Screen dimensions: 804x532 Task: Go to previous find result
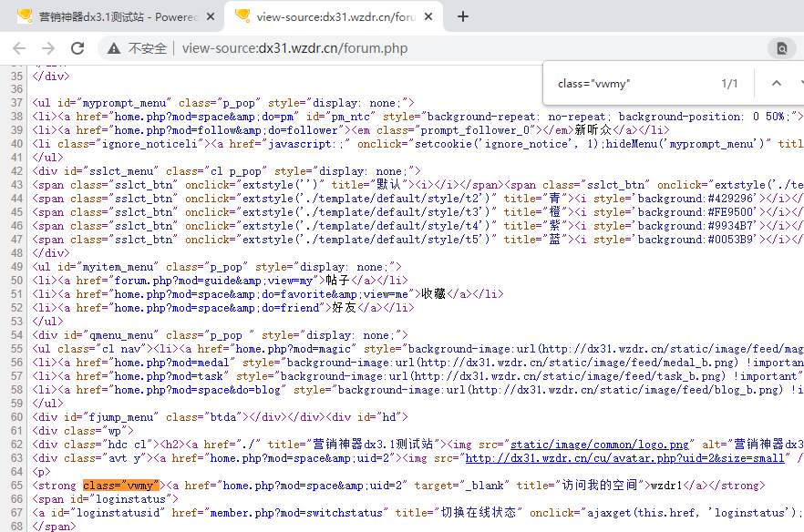click(x=776, y=83)
